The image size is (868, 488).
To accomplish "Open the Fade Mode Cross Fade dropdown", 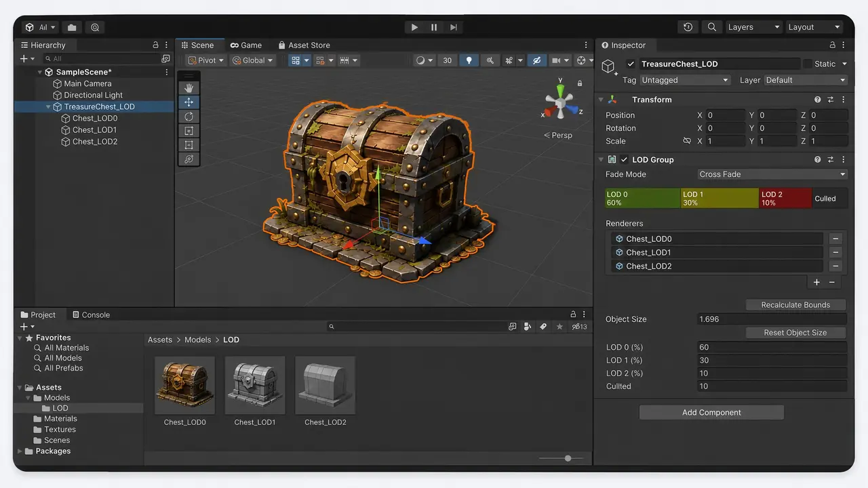I will click(x=772, y=174).
